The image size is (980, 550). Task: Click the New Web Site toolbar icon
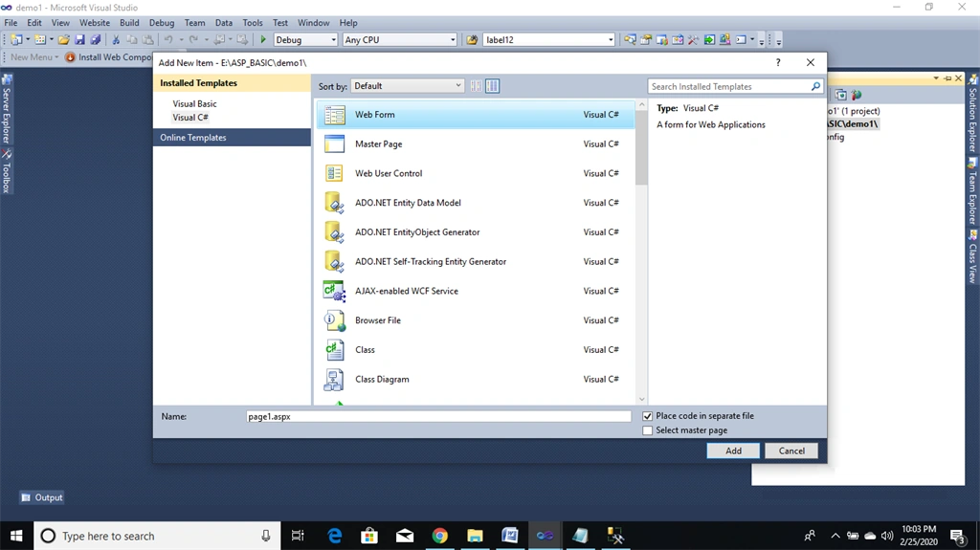click(16, 39)
